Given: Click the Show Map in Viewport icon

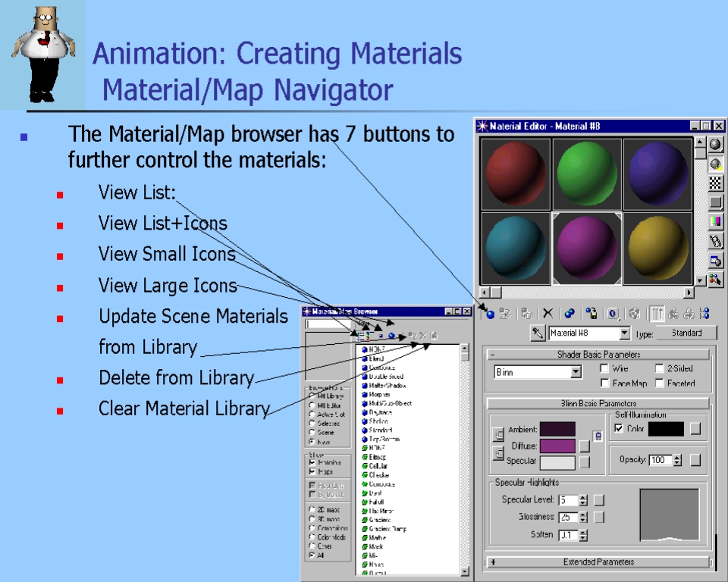Looking at the screenshot, I should (x=636, y=313).
